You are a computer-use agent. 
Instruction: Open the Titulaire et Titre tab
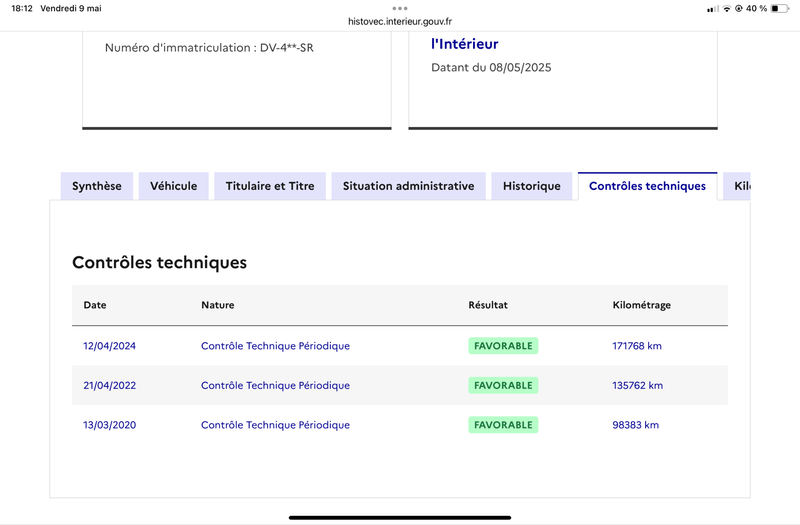270,186
